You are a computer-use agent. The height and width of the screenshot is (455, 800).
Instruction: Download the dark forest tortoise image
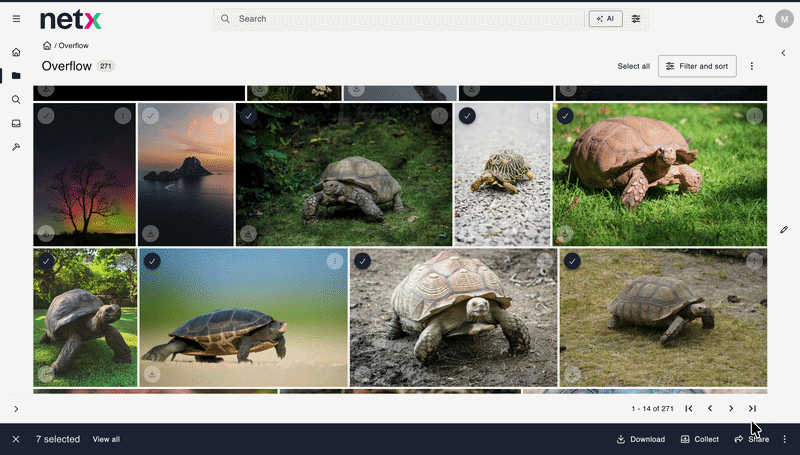[248, 234]
